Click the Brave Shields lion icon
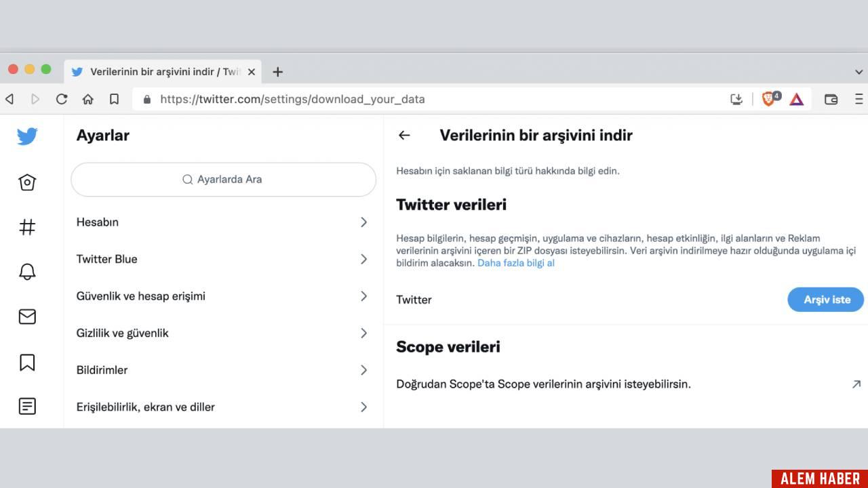Image resolution: width=868 pixels, height=488 pixels. pyautogui.click(x=769, y=99)
